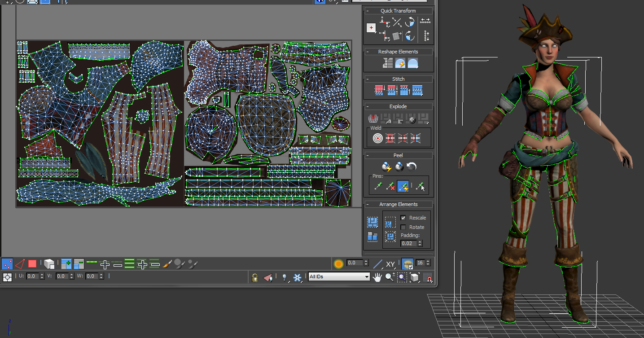
Task: Click Rotate +90 around pivot icon
Action: tap(409, 22)
